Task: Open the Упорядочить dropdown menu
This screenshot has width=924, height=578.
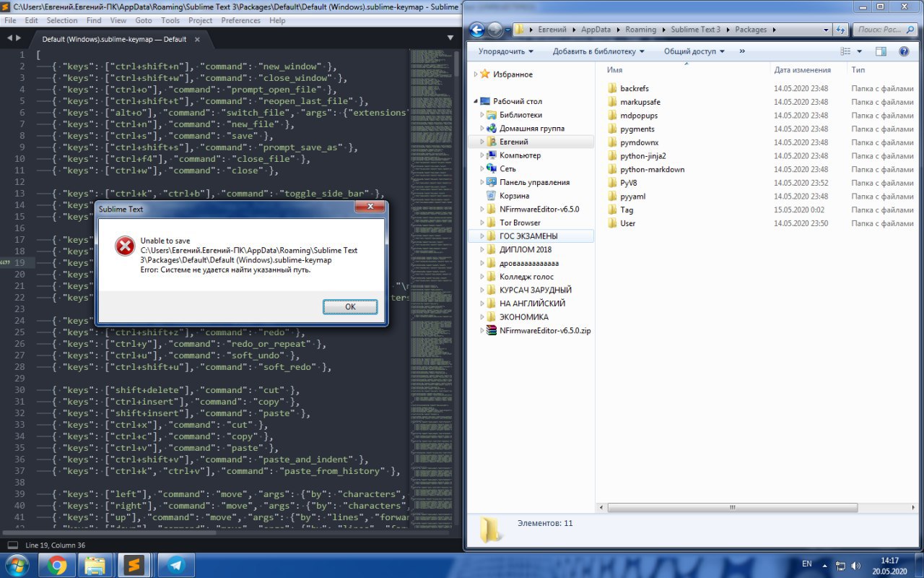Action: pos(506,51)
